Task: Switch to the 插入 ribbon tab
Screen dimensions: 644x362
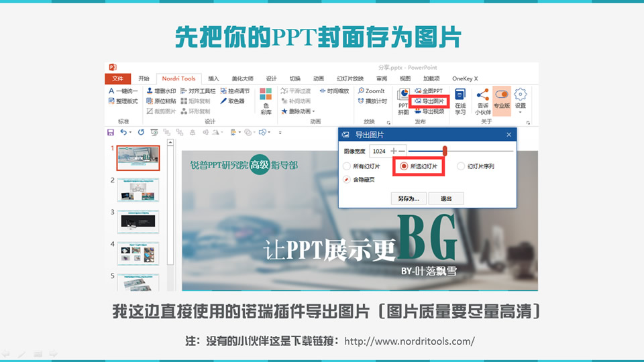Action: pyautogui.click(x=213, y=78)
